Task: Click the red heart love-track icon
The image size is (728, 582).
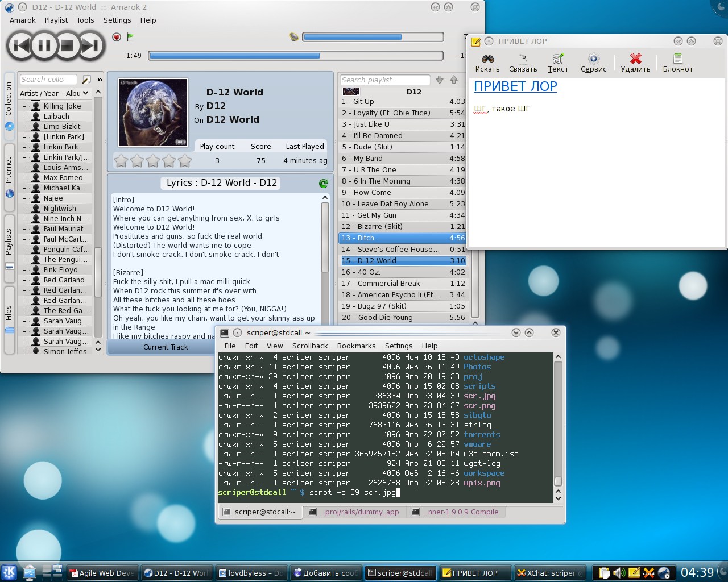Action: (x=117, y=37)
